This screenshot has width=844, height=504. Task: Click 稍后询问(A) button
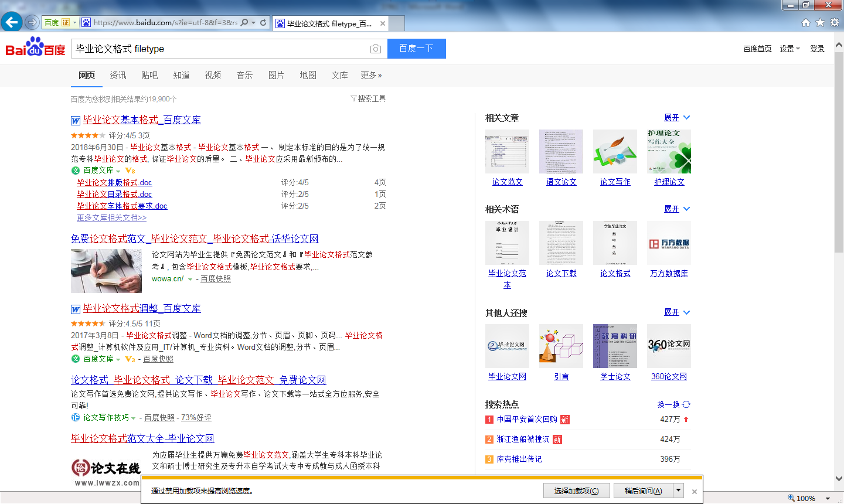(643, 491)
